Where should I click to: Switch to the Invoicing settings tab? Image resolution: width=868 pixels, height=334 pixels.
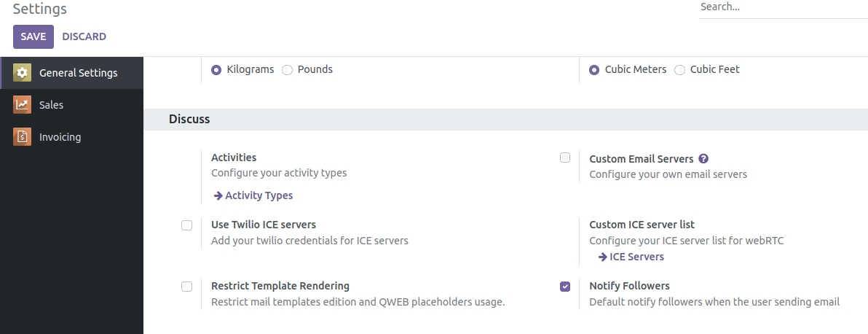(x=60, y=137)
